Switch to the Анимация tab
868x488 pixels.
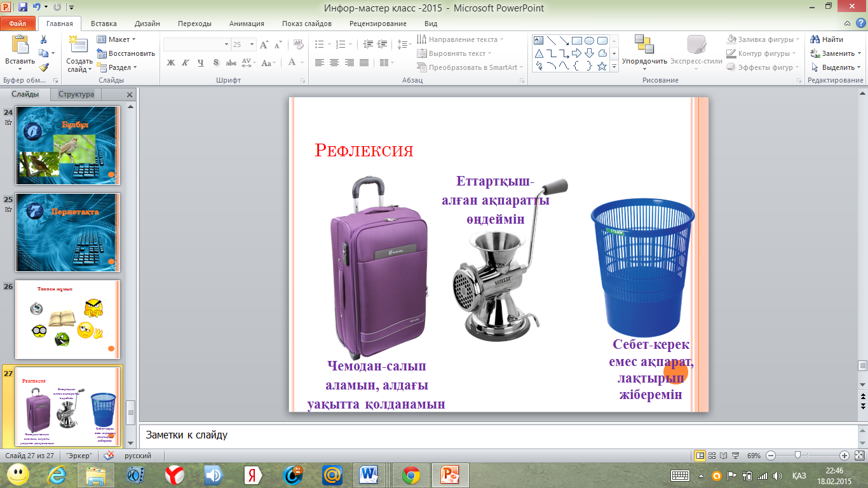coord(247,24)
